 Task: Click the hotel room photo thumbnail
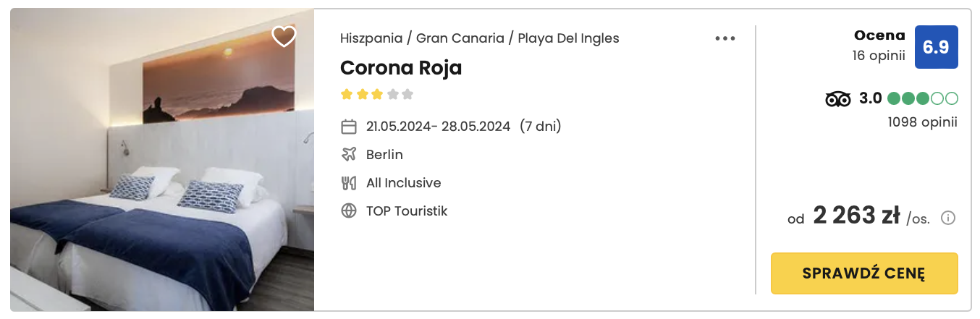pyautogui.click(x=162, y=161)
